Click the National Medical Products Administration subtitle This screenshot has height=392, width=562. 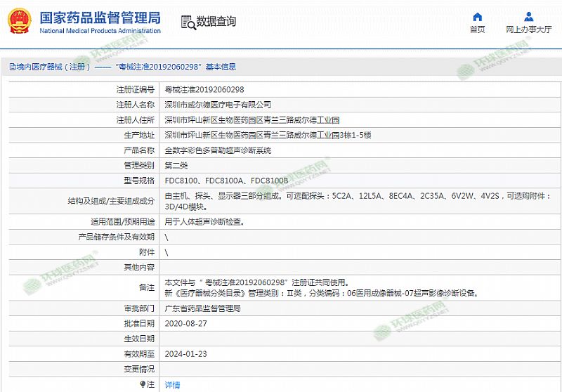[100, 31]
